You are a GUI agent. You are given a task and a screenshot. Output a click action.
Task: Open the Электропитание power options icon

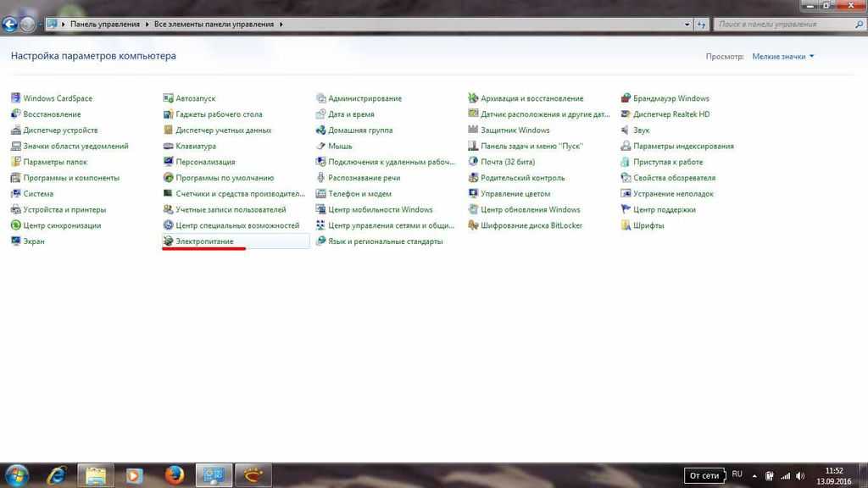(x=169, y=241)
